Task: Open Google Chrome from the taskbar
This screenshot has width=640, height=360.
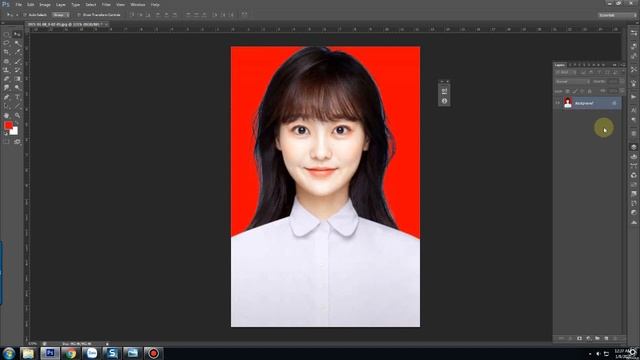Action: (71, 353)
